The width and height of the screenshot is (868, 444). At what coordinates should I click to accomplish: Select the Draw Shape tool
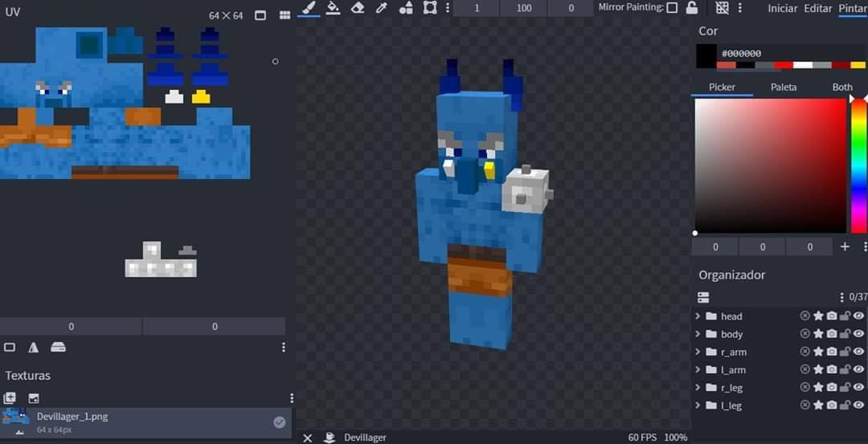pos(406,8)
